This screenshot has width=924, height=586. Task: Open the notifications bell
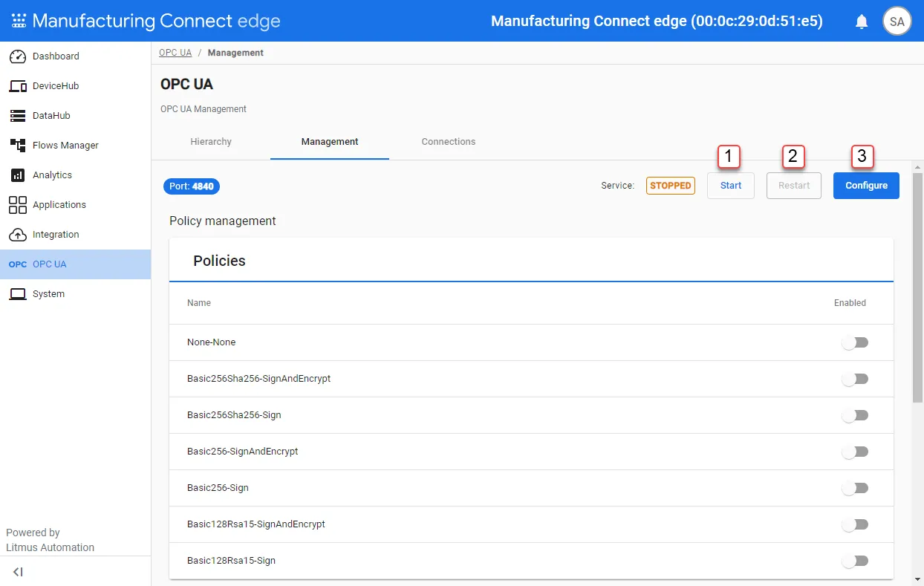click(x=862, y=22)
